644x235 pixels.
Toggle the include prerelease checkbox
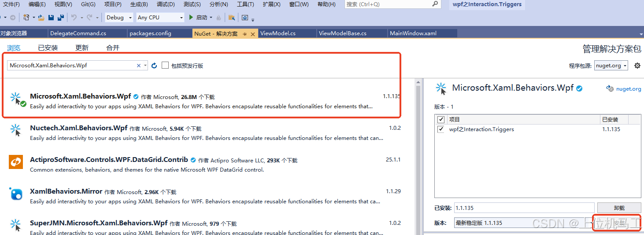[x=165, y=66]
